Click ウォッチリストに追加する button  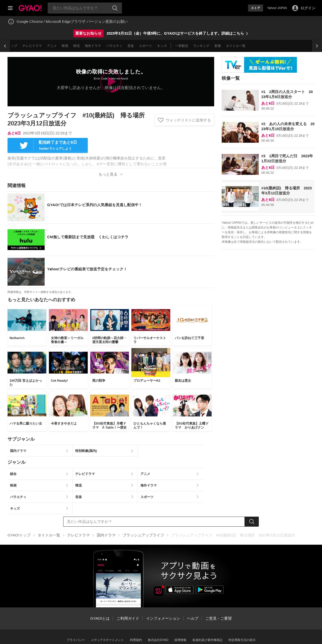click(184, 120)
